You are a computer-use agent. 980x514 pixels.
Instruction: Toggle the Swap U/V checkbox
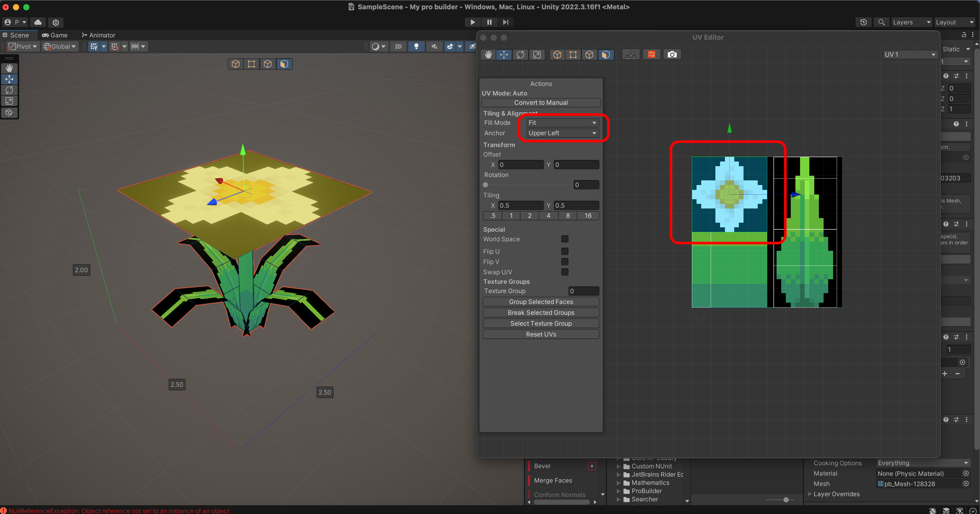pos(565,272)
